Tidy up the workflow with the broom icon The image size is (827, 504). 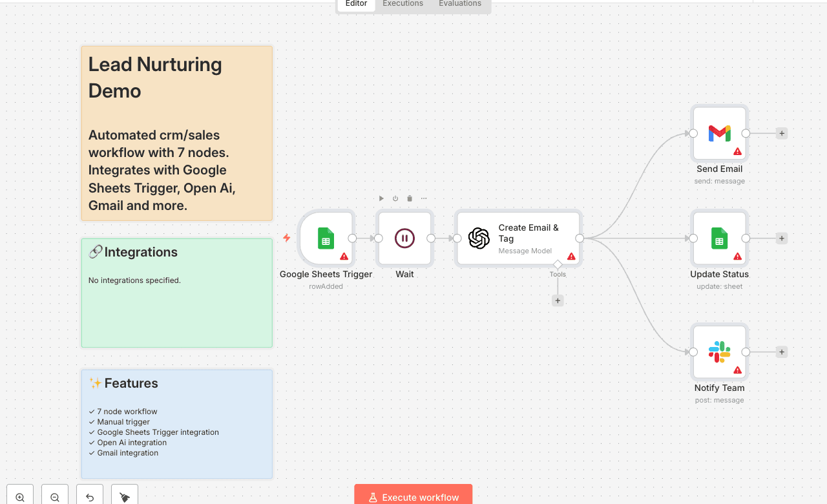coord(123,495)
